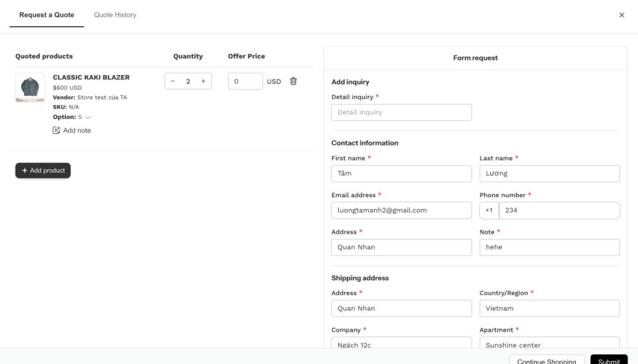This screenshot has width=638, height=364.
Task: Open the Classic Kaki Blazer thumbnail
Action: coord(30,88)
